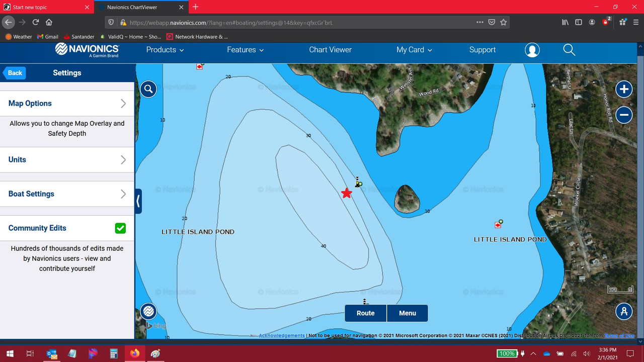Open the Terms of Use link
Viewport: 644px width, 362px height.
click(619, 335)
